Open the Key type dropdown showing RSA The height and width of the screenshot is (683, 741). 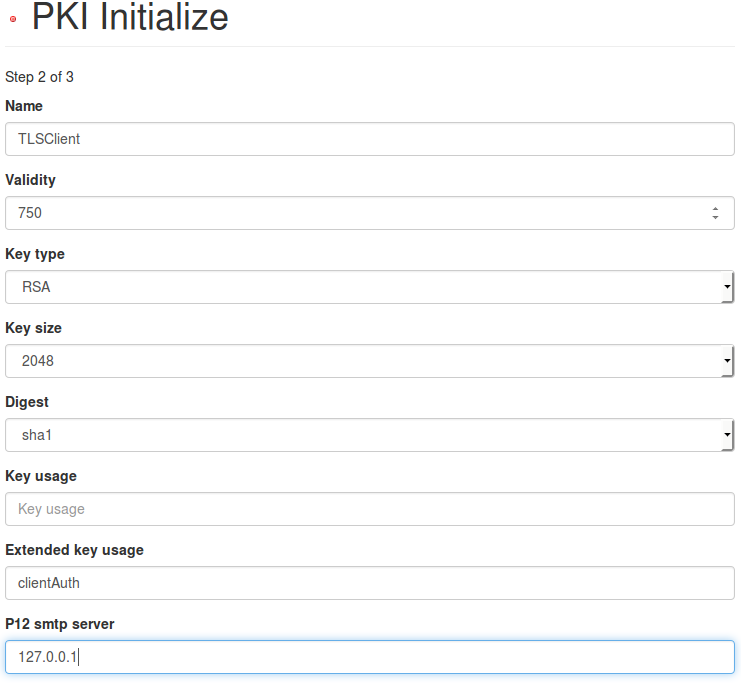point(370,287)
